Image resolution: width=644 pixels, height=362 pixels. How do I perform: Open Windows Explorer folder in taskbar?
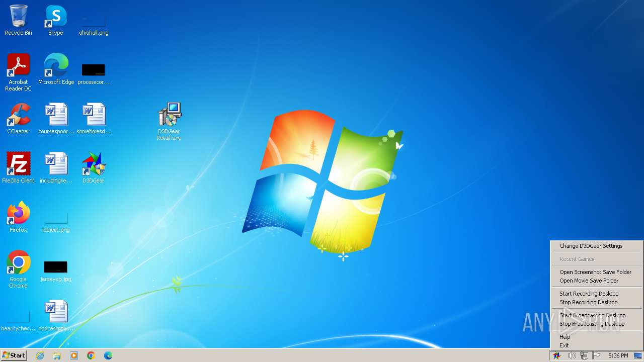[57, 355]
